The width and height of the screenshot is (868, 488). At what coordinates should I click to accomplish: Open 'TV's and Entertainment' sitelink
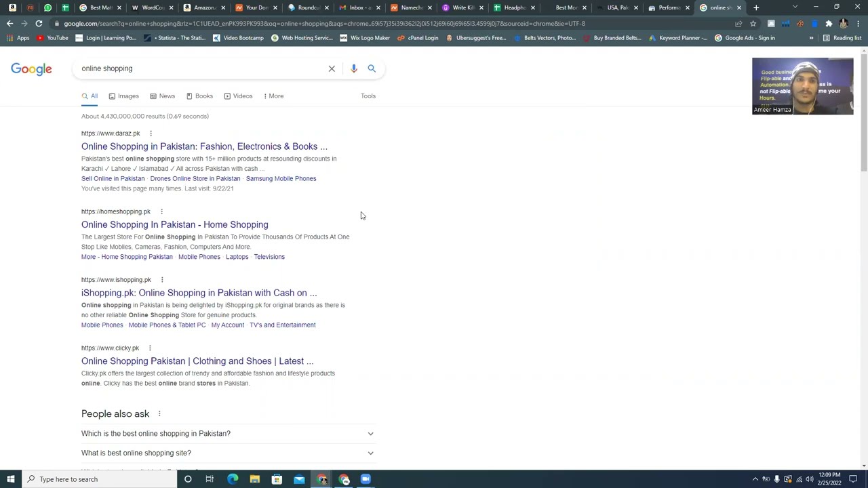click(282, 325)
